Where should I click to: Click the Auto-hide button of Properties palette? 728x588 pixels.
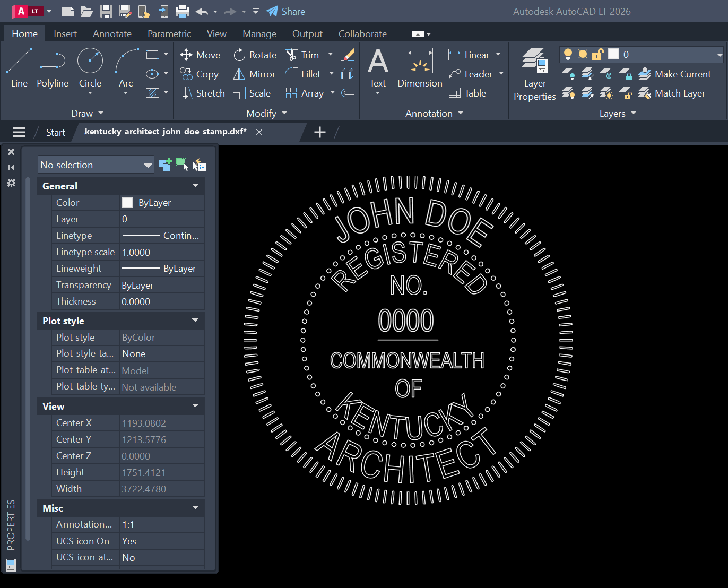11,167
